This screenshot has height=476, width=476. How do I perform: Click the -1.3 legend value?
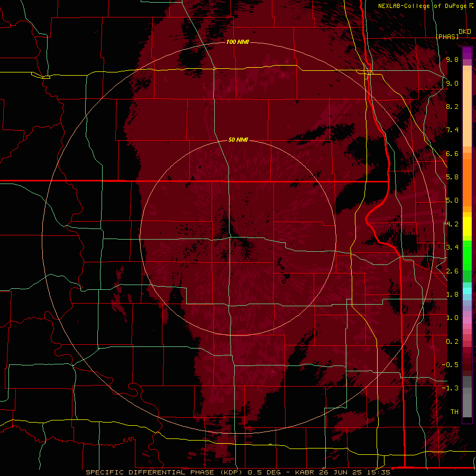click(450, 388)
